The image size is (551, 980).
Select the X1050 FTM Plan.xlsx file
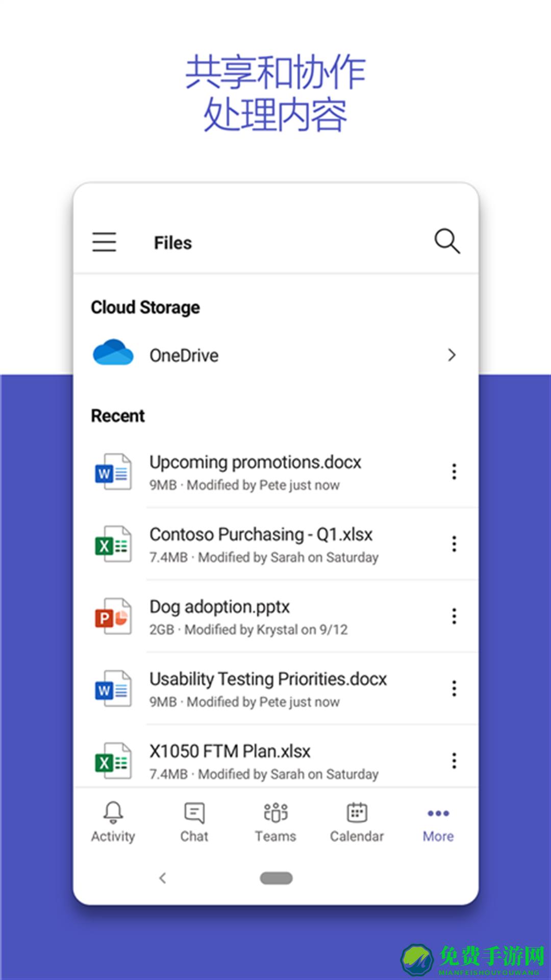[230, 752]
